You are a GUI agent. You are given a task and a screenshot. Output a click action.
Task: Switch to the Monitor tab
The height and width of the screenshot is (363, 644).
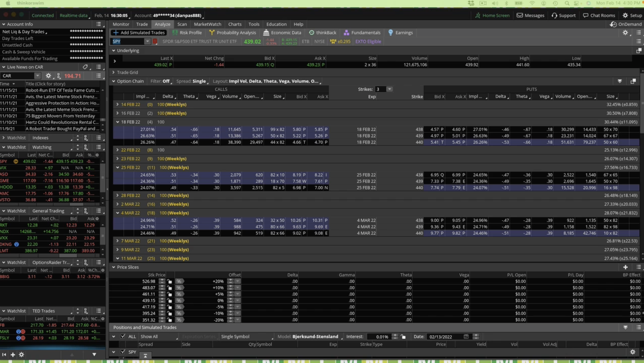pyautogui.click(x=121, y=24)
